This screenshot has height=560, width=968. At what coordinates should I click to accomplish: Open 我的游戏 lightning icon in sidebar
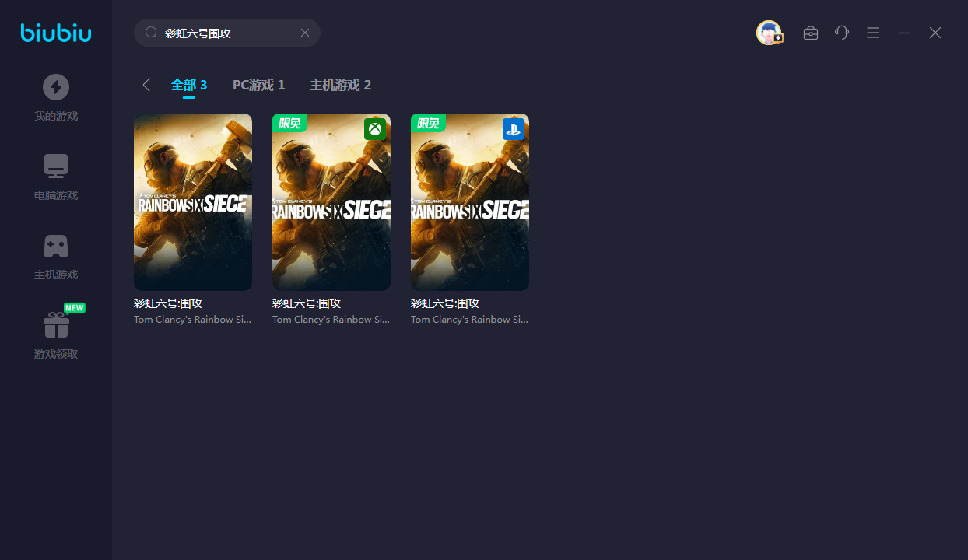56,87
